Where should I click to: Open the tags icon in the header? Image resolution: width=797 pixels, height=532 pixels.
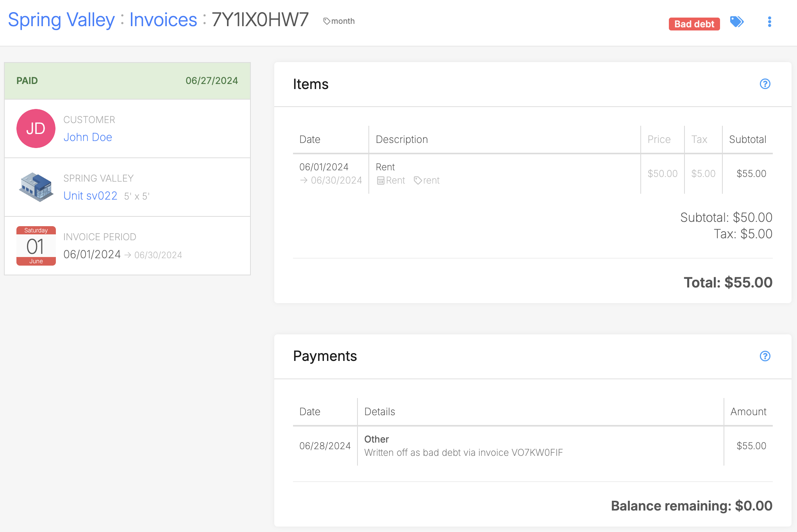[737, 22]
